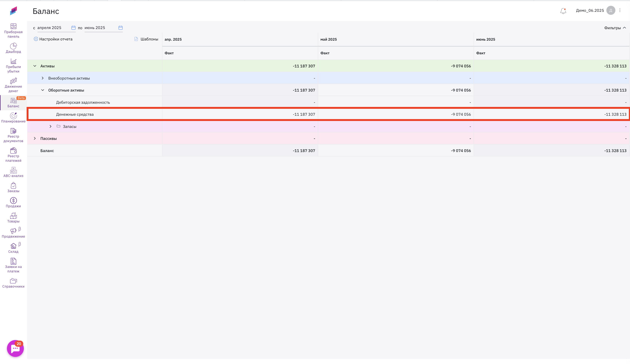The width and height of the screenshot is (630, 364).
Task: Select the Денежные средства row label
Action: (x=75, y=114)
